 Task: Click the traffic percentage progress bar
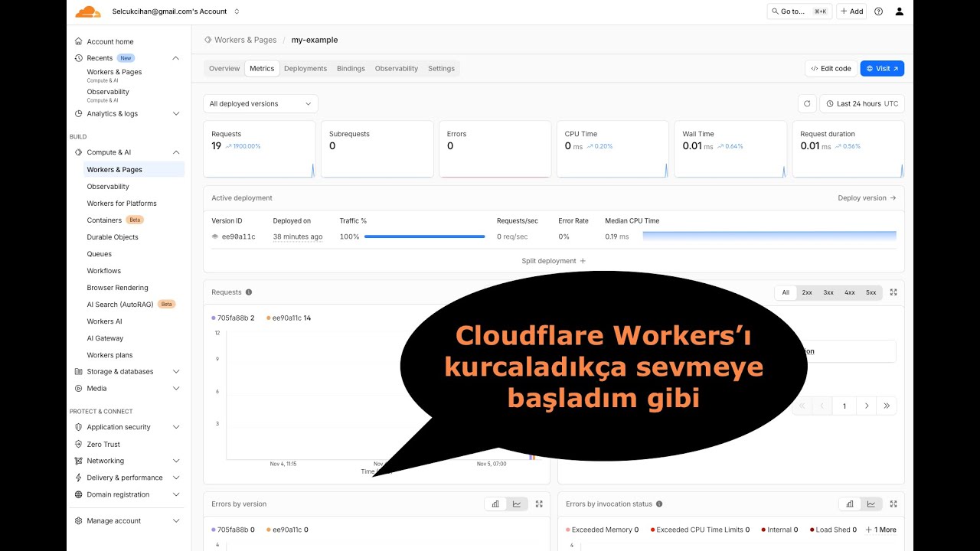tap(425, 236)
